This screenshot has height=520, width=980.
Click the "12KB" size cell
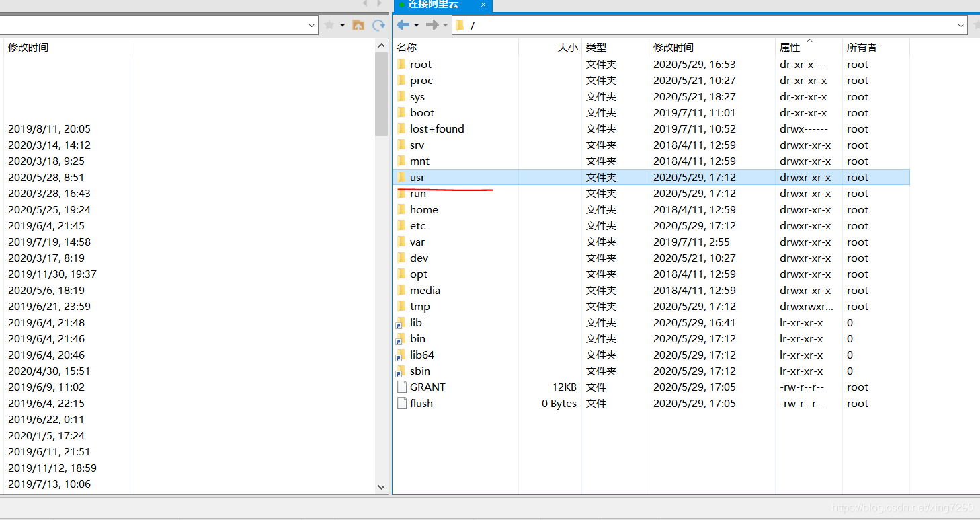click(x=565, y=387)
